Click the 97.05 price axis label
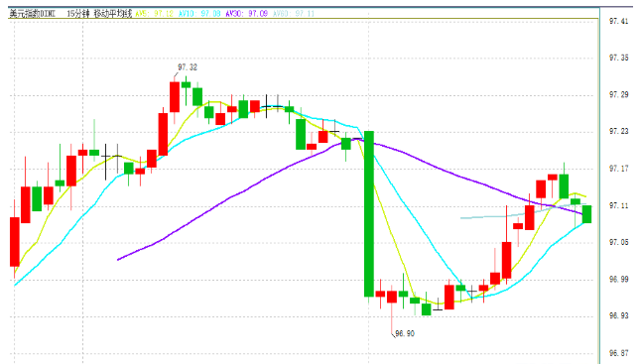641x364 pixels. (x=618, y=242)
